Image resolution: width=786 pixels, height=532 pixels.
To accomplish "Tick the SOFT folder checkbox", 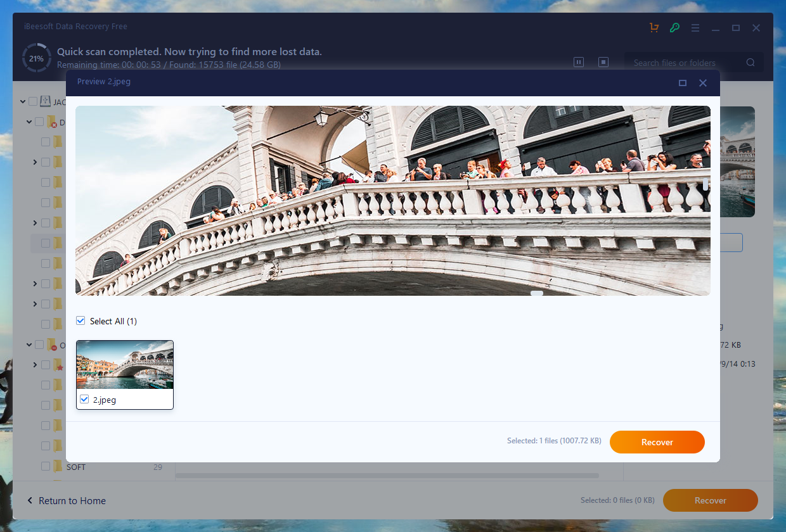I will tap(46, 467).
